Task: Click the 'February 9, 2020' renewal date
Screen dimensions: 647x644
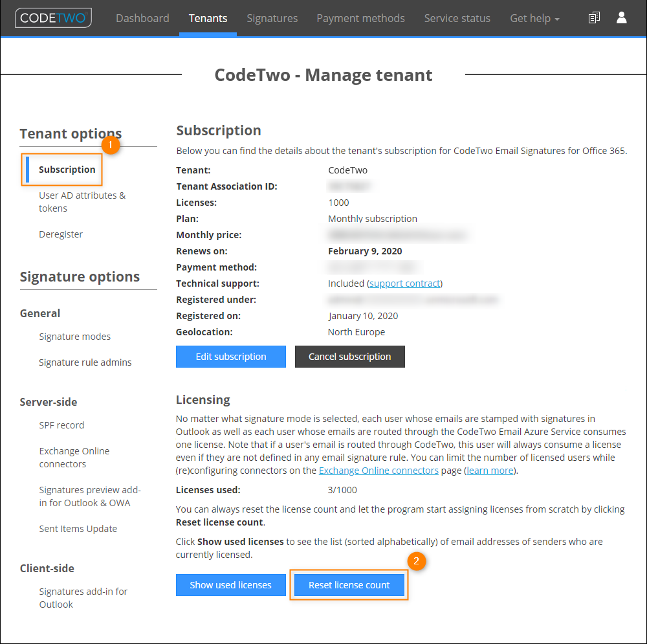Action: (x=365, y=251)
